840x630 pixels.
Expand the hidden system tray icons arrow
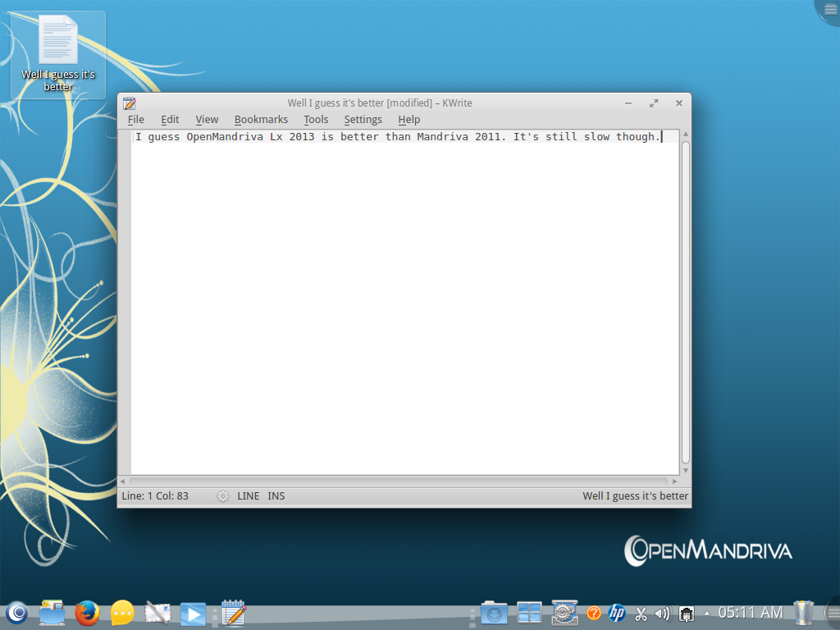(706, 614)
